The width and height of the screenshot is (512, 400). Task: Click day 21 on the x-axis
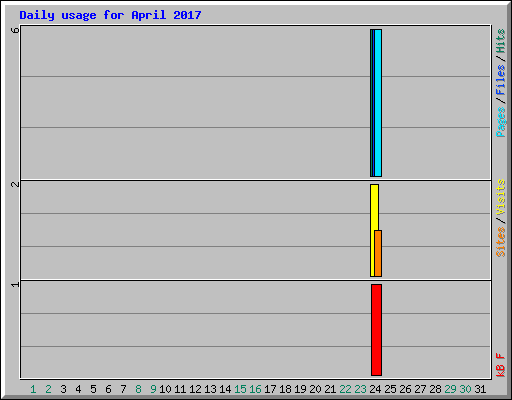(330, 389)
